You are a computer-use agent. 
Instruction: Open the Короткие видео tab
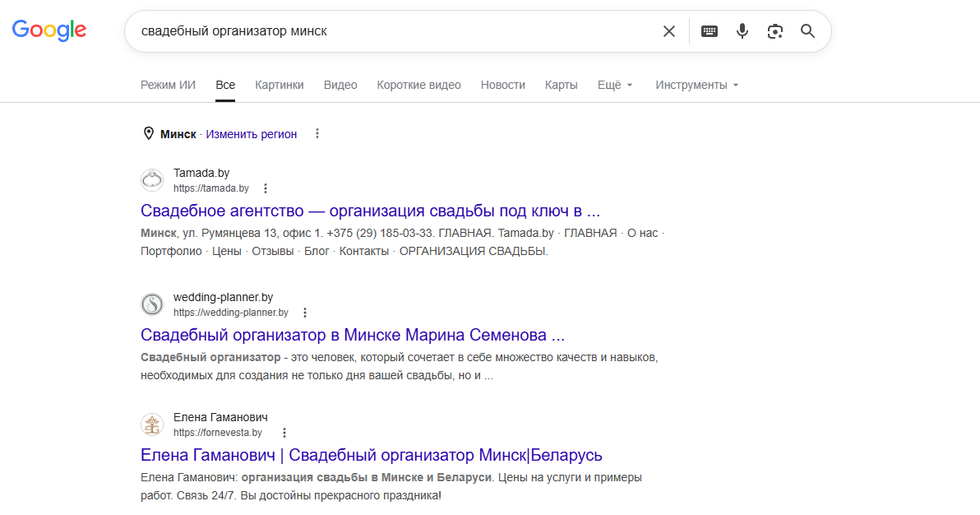pyautogui.click(x=418, y=85)
